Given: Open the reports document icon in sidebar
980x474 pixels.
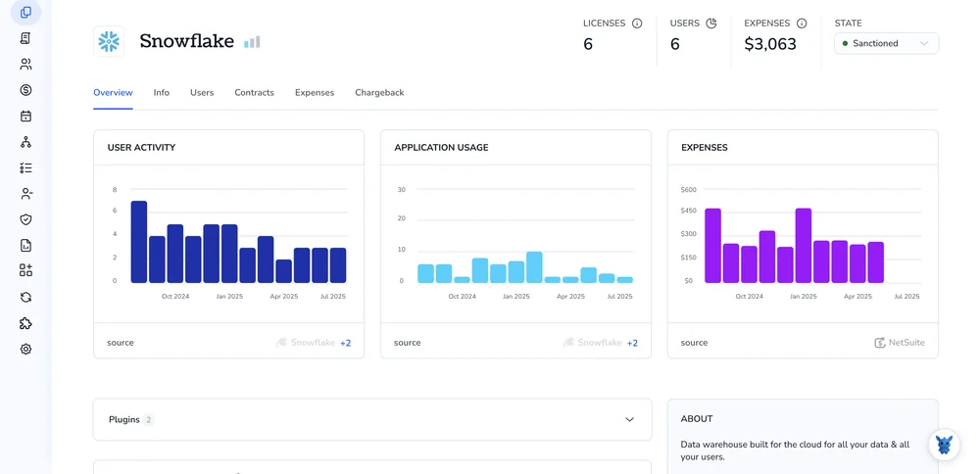Looking at the screenshot, I should click(x=25, y=246).
